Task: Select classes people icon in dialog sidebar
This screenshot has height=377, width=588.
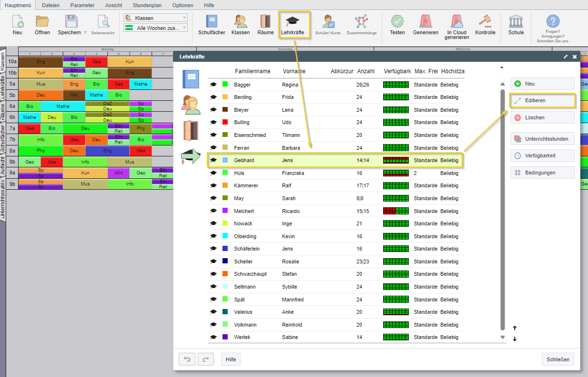Action: coord(191,105)
